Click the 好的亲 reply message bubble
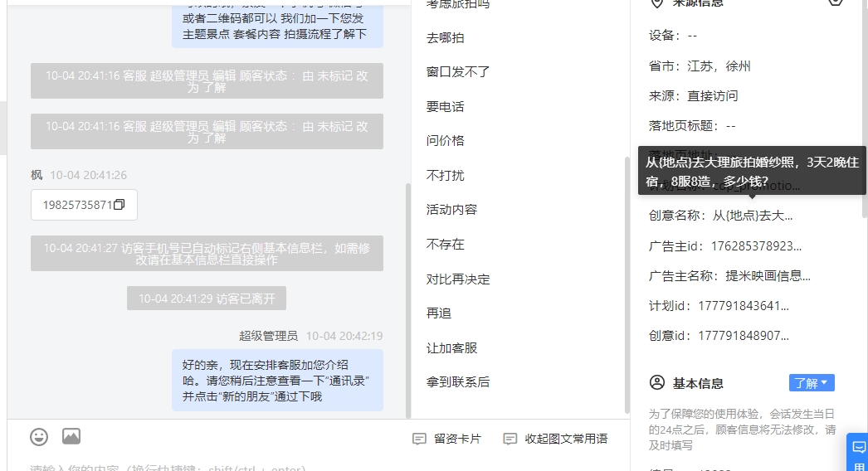 [277, 381]
